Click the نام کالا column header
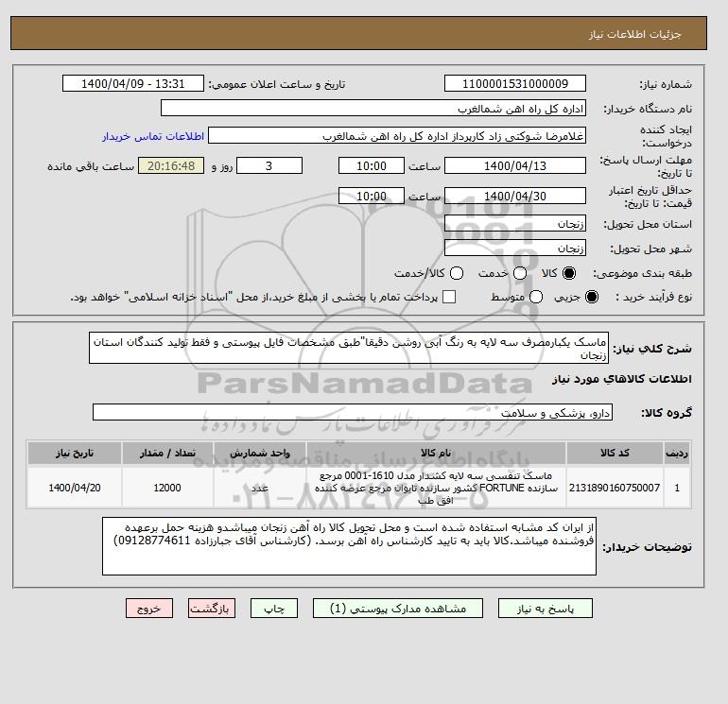 point(436,453)
